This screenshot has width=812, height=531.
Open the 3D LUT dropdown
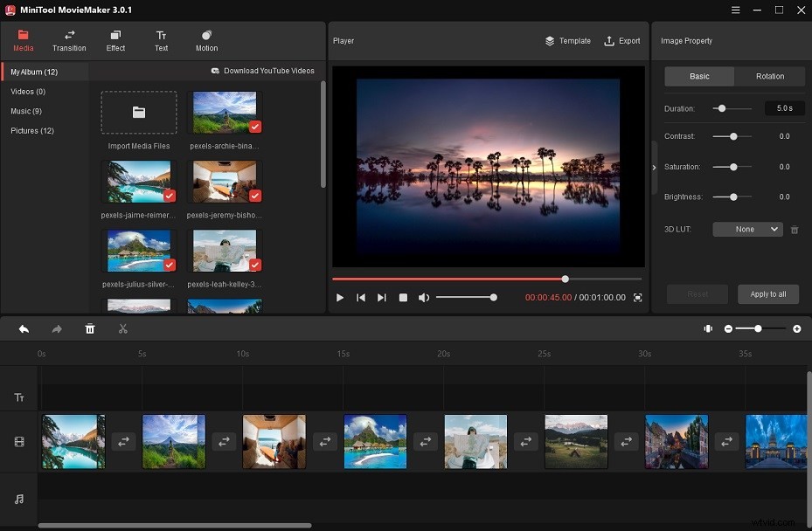(747, 229)
